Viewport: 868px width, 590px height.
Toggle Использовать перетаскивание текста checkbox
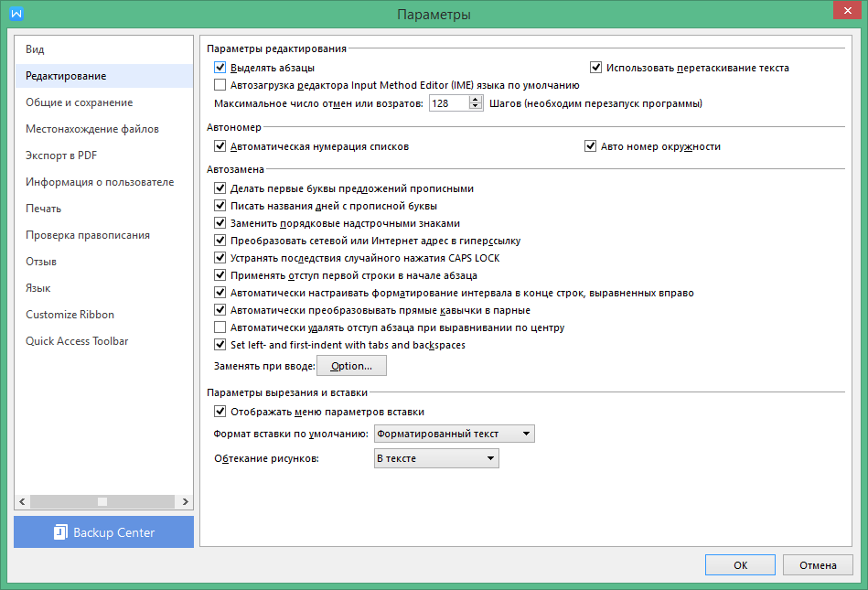(x=595, y=68)
